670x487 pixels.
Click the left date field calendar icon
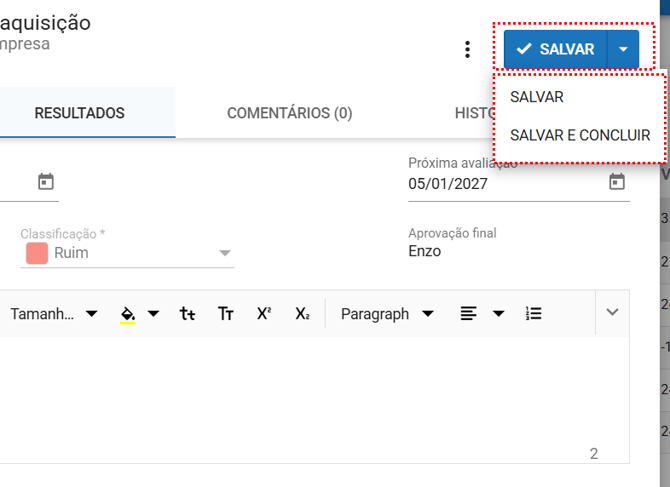[46, 182]
